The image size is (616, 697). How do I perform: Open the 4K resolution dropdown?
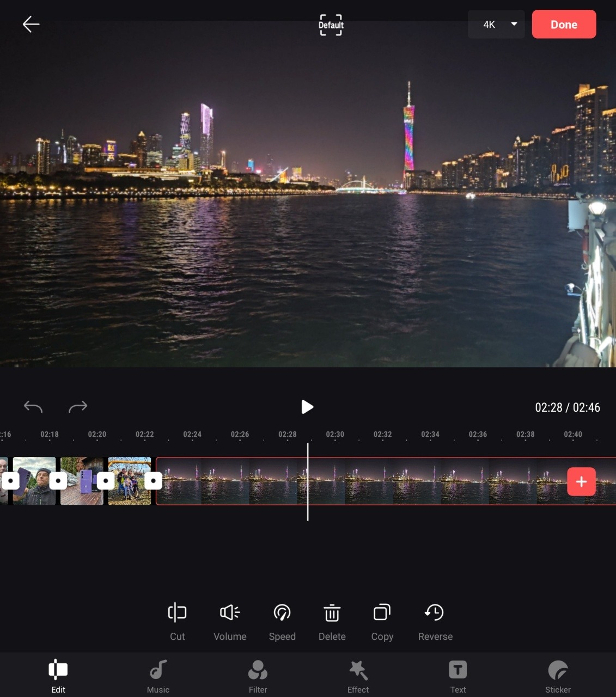496,25
